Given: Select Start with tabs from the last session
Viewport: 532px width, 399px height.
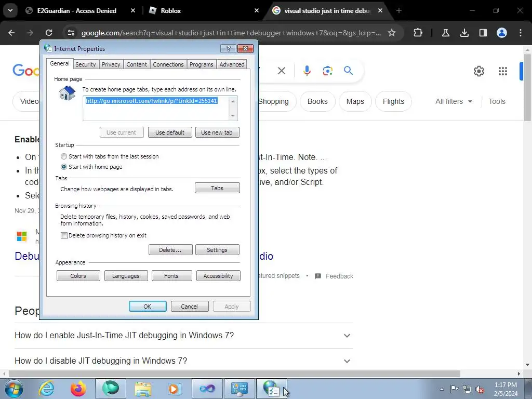Looking at the screenshot, I should [64, 156].
